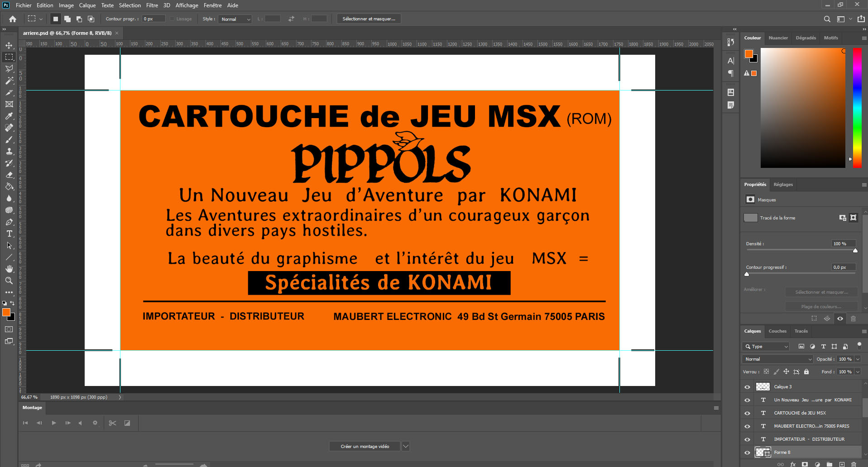Open the Search magnifier at top right
Screen dimensions: 868x467
[x=827, y=19]
